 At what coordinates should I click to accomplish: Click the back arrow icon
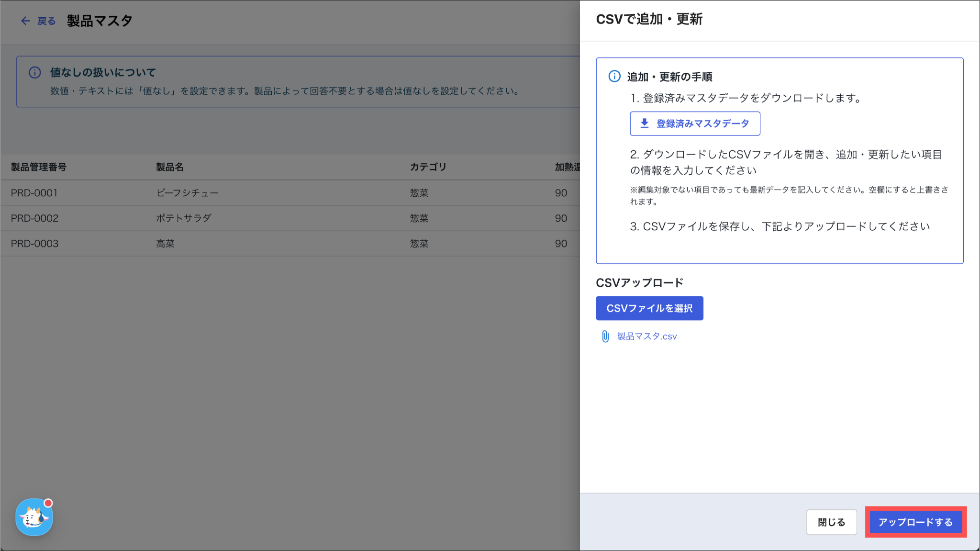(x=25, y=21)
